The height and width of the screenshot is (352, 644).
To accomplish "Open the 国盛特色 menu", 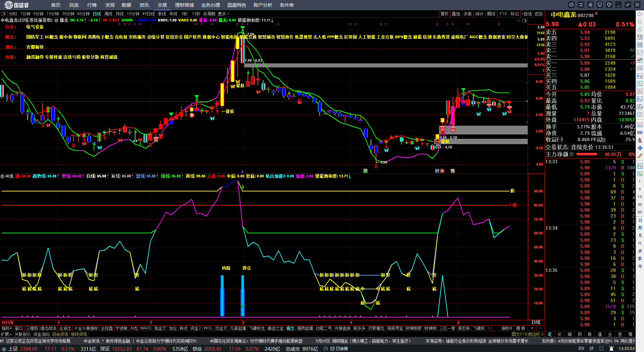I will click(237, 5).
